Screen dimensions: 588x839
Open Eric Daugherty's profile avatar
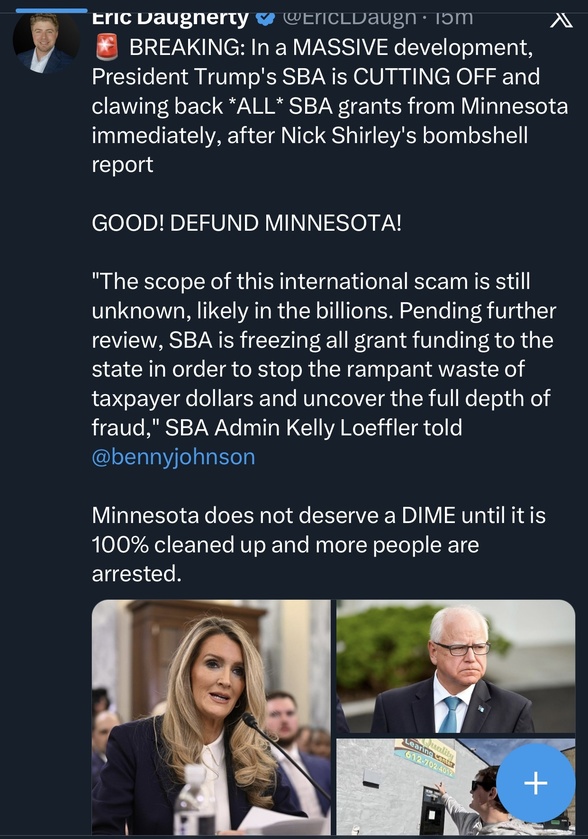click(x=45, y=44)
